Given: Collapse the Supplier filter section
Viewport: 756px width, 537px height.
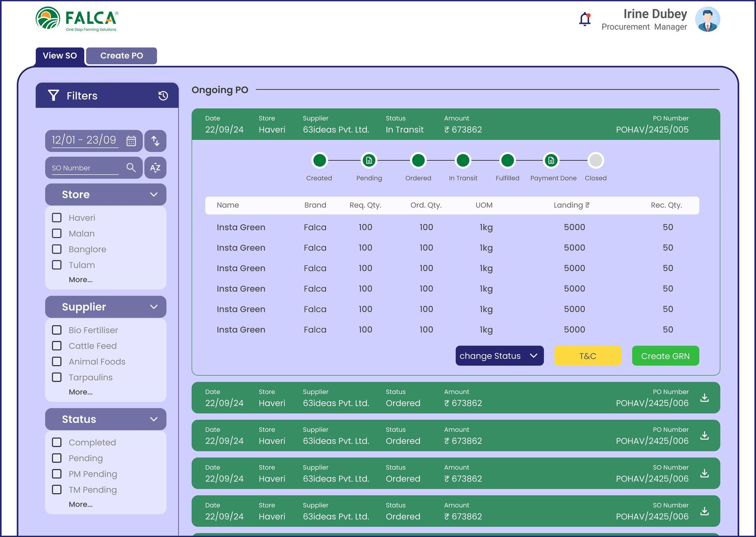Looking at the screenshot, I should pyautogui.click(x=106, y=307).
